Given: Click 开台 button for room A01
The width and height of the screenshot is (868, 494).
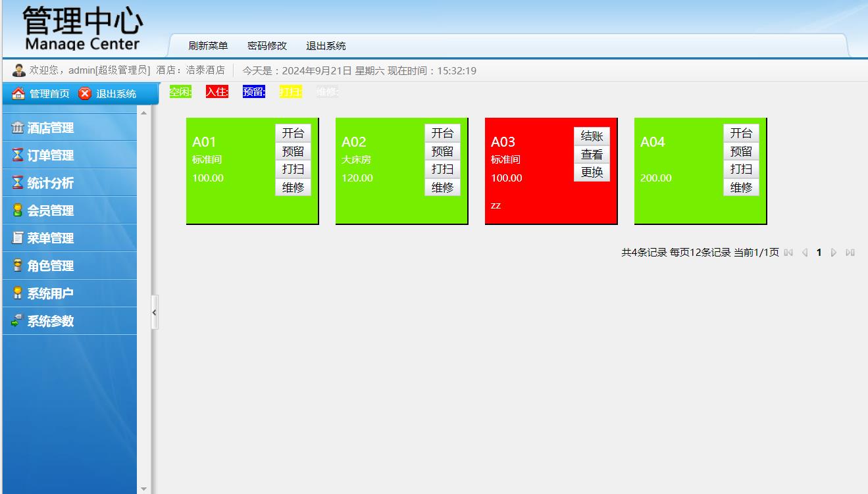Looking at the screenshot, I should 293,134.
